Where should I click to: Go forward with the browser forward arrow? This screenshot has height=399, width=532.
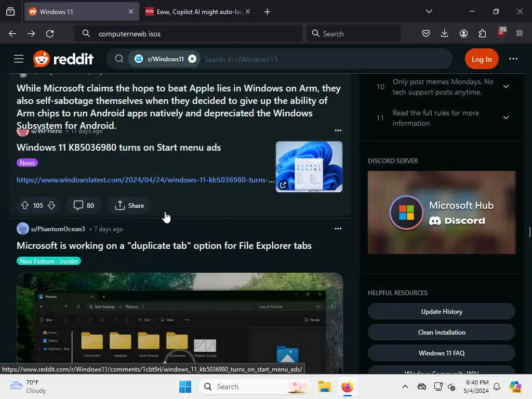pyautogui.click(x=31, y=34)
